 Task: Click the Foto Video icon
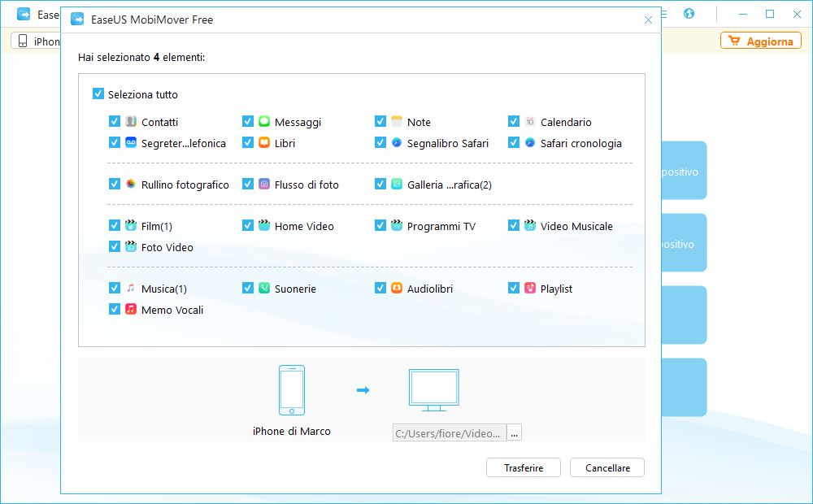(x=131, y=247)
